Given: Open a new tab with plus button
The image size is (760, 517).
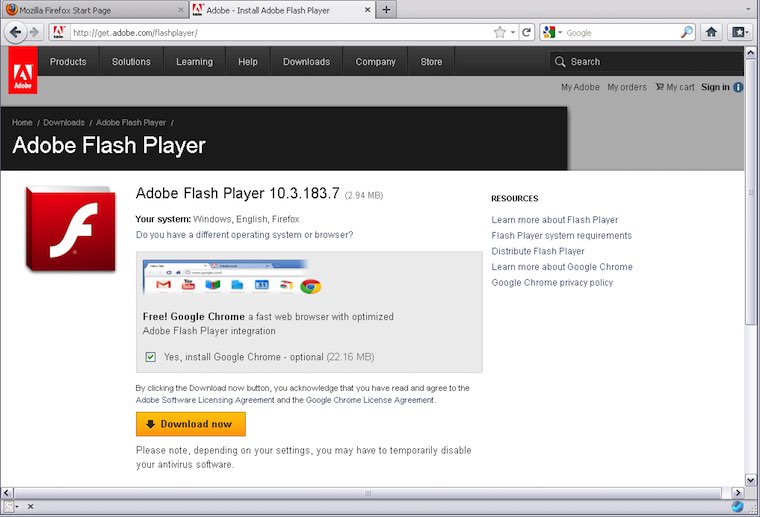Looking at the screenshot, I should [386, 10].
